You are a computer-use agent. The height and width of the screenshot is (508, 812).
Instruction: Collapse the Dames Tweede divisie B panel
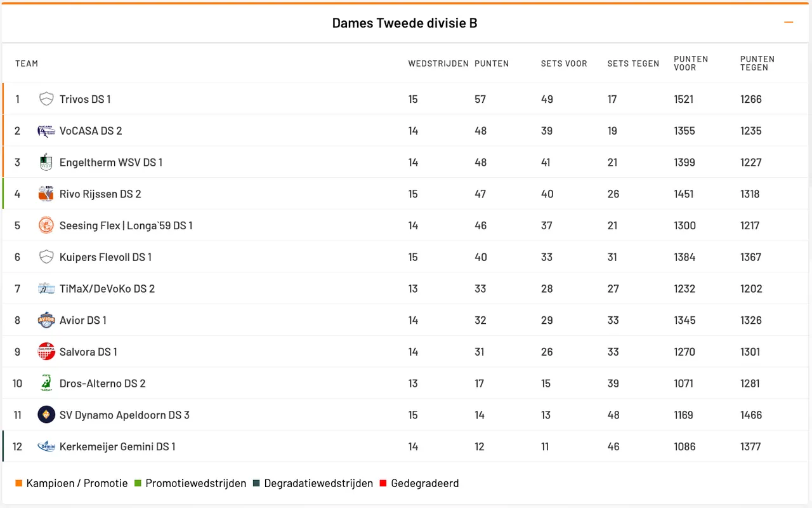[789, 23]
